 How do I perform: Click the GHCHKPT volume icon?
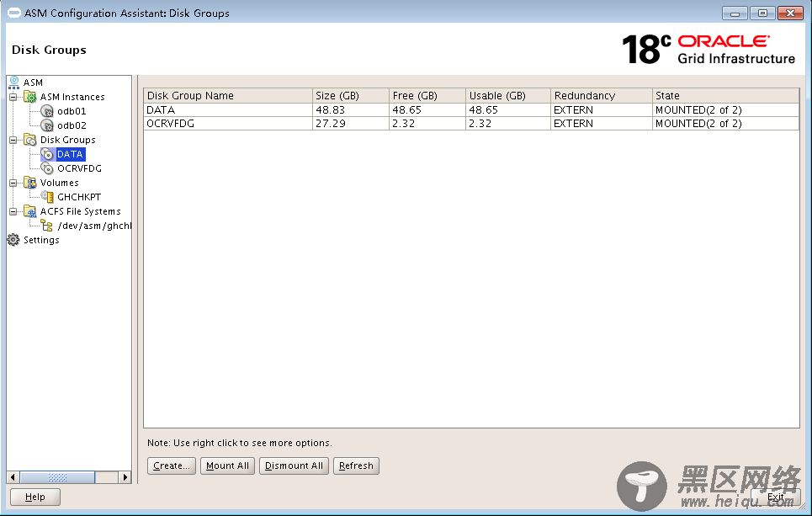coord(47,197)
